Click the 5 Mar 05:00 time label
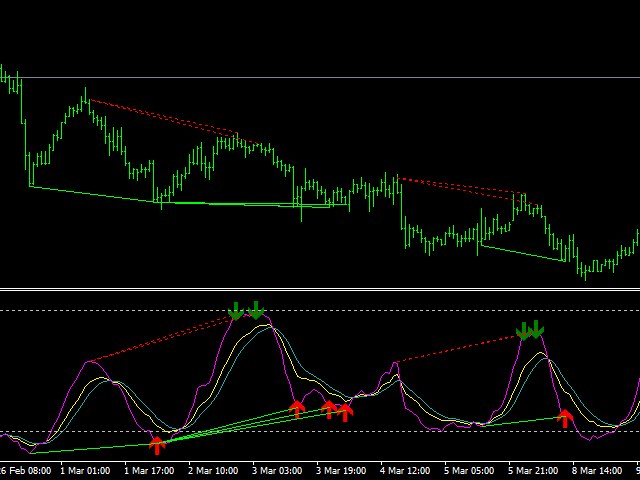This screenshot has width=640, height=480. click(x=470, y=470)
